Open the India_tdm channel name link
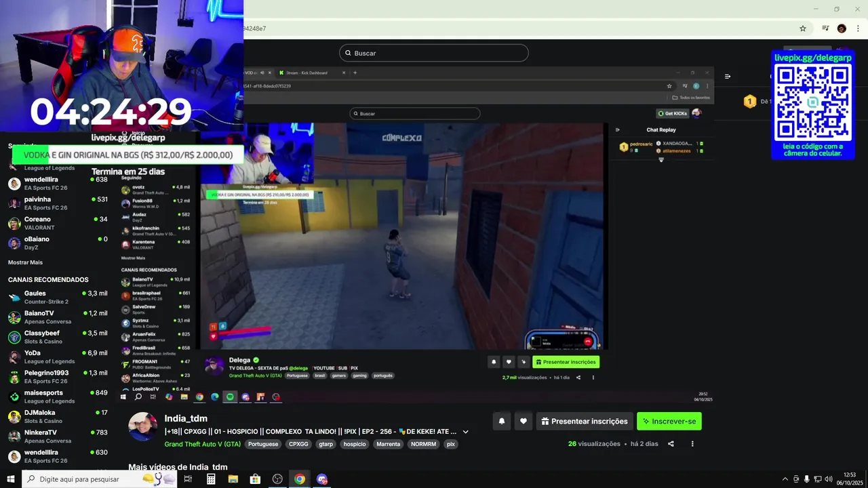Viewport: 868px width, 488px height. coord(186,418)
